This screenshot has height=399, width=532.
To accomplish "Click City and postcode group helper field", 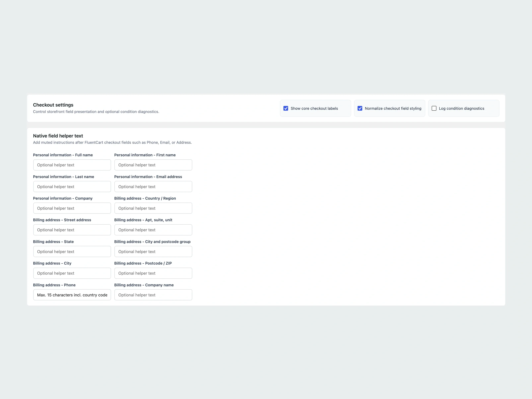I will click(153, 251).
